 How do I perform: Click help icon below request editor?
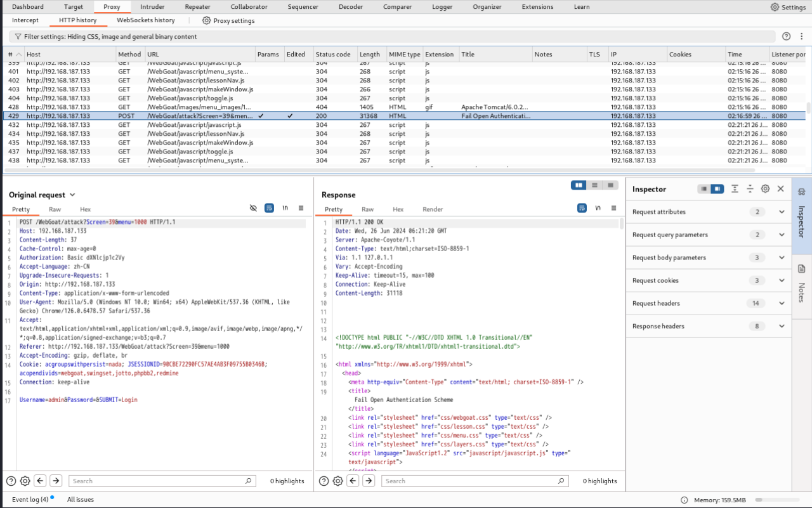pyautogui.click(x=11, y=481)
